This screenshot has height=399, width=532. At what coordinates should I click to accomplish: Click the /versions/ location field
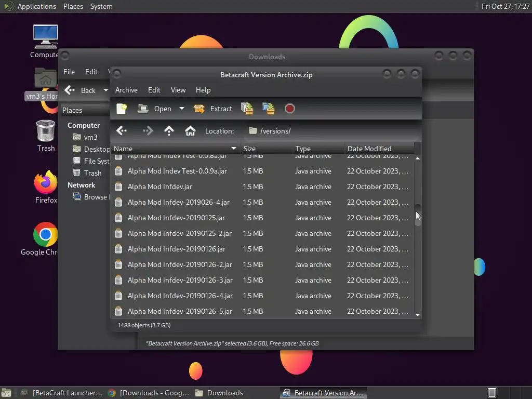[331, 131]
